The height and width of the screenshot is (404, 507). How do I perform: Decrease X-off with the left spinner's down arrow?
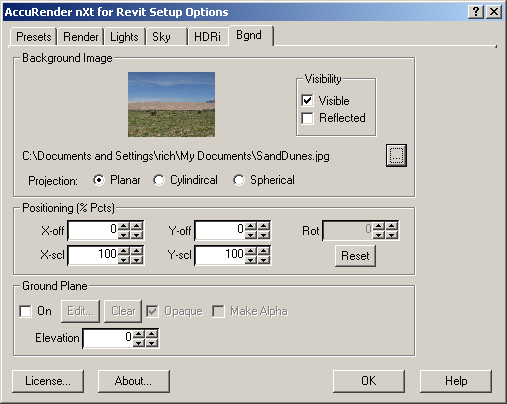click(124, 235)
